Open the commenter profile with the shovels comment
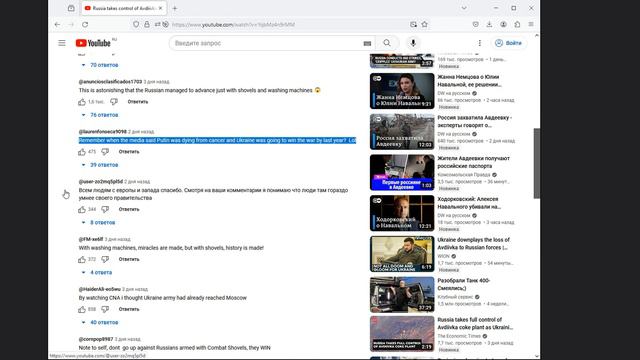Screen dimensions: 640x360 click(110, 82)
